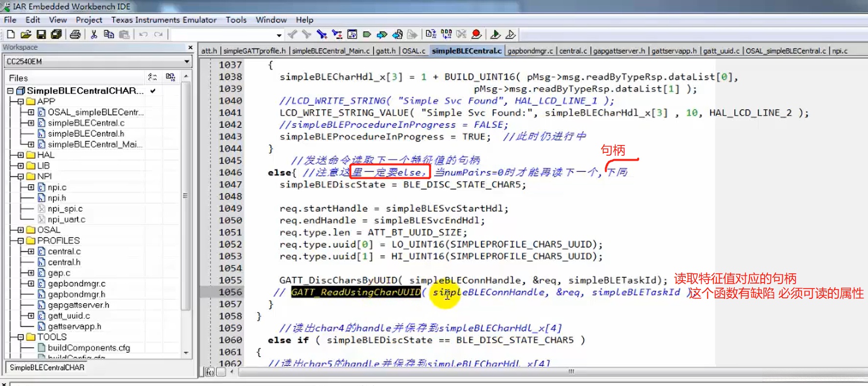Switch to the OSAL.c editor tab
The width and height of the screenshot is (868, 386).
pyautogui.click(x=414, y=51)
